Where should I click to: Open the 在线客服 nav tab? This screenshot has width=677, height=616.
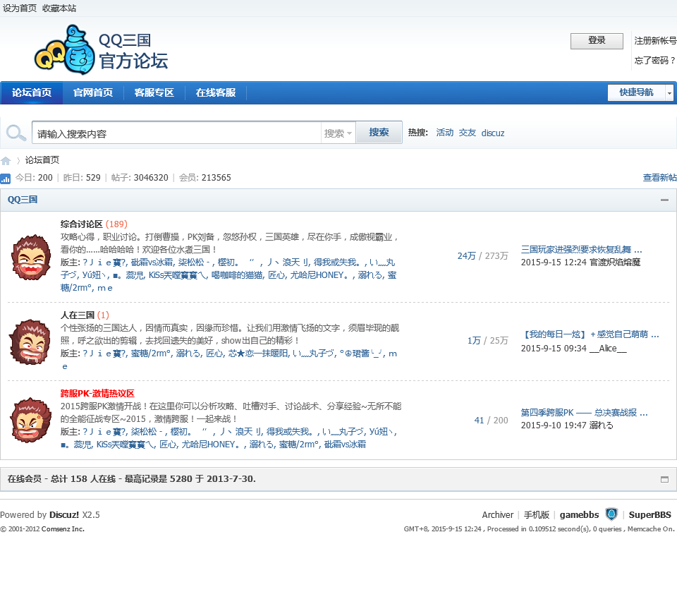click(216, 92)
